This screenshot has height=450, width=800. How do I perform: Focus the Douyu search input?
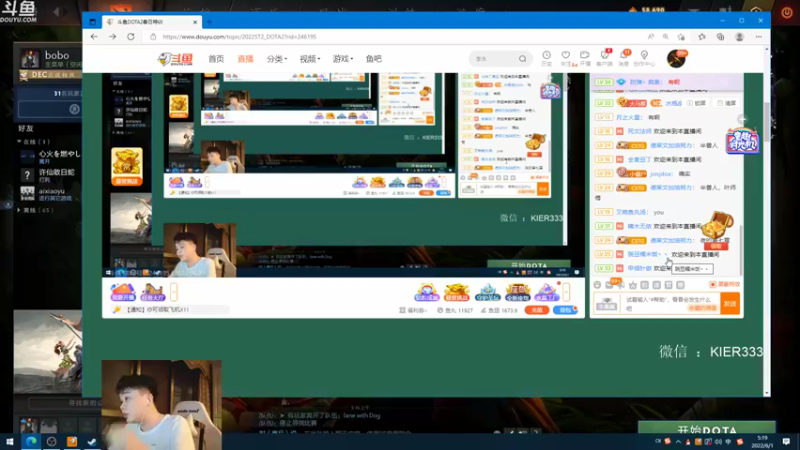point(493,59)
